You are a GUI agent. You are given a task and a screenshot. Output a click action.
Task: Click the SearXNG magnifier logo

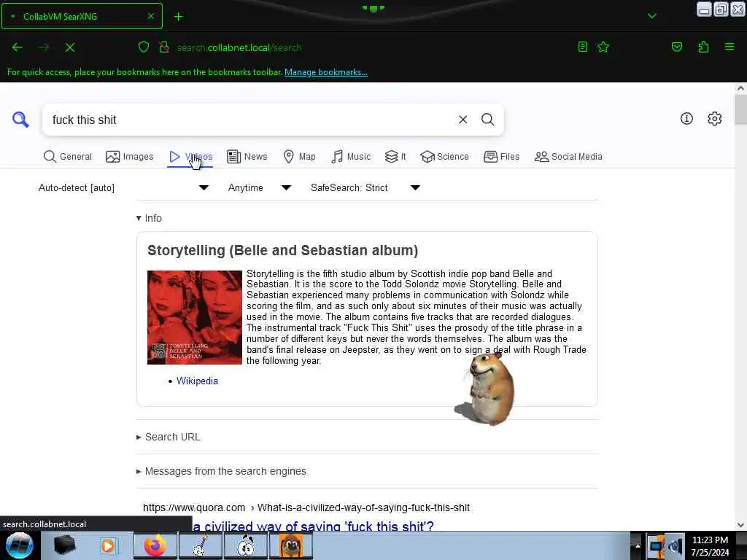(20, 120)
